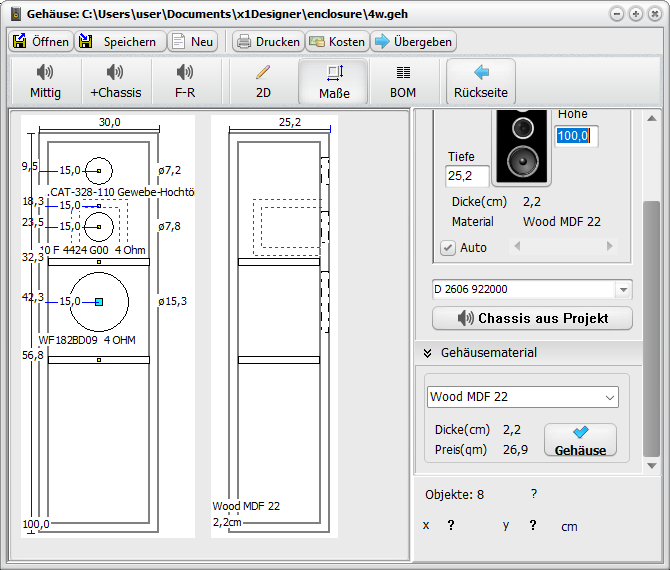Create new enclosure with Neu
The image size is (670, 570).
coord(192,42)
